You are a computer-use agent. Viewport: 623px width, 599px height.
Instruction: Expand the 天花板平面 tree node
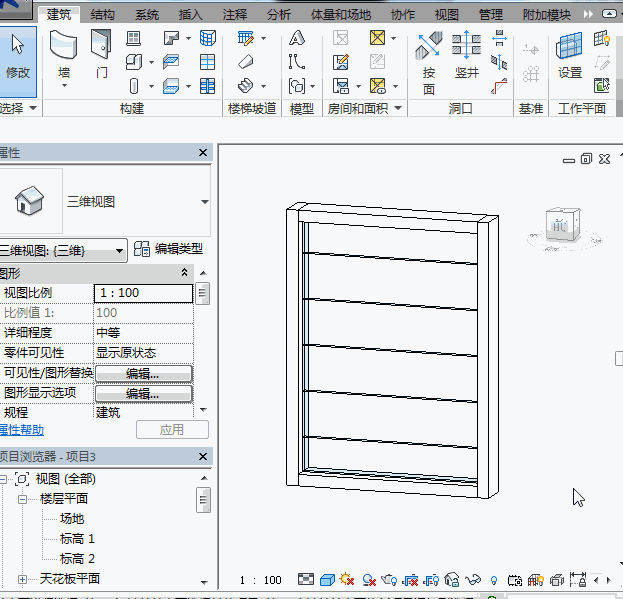22,579
